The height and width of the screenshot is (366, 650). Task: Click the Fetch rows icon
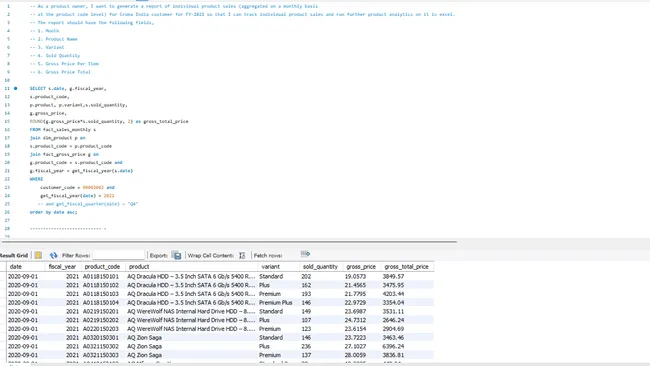point(305,254)
